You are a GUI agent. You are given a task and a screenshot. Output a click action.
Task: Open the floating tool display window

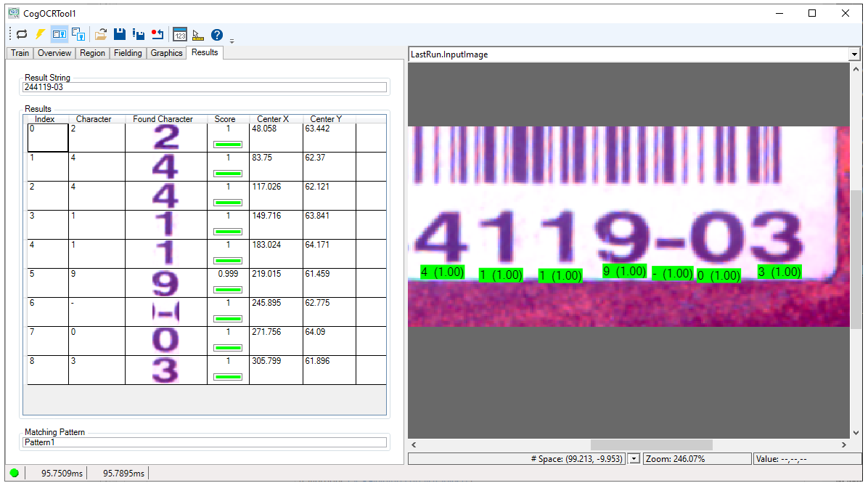pos(78,34)
